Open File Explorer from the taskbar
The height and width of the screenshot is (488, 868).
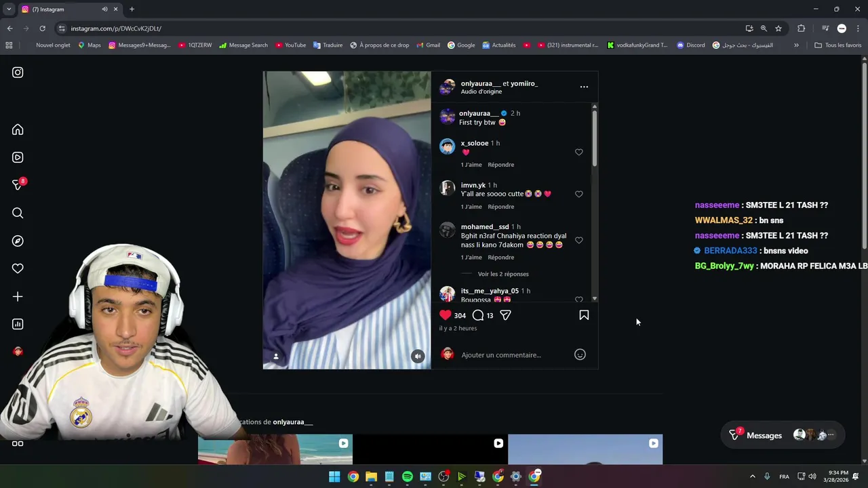[371, 476]
